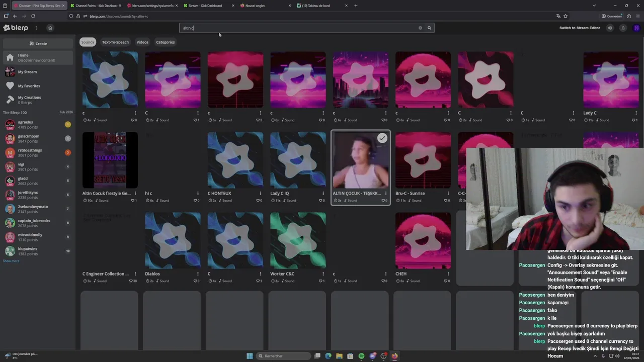Viewport: 644px width, 362px height.
Task: Open the options menu for CHEH
Action: click(448, 274)
